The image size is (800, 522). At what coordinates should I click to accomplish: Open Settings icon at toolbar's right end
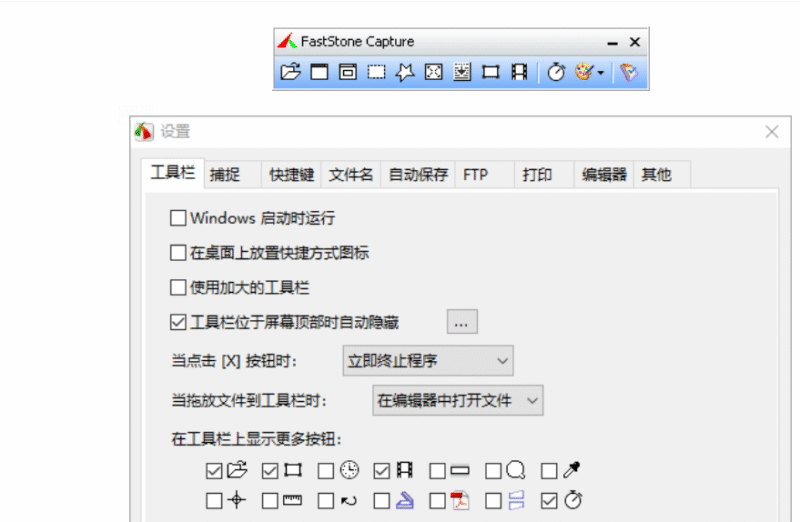(629, 72)
